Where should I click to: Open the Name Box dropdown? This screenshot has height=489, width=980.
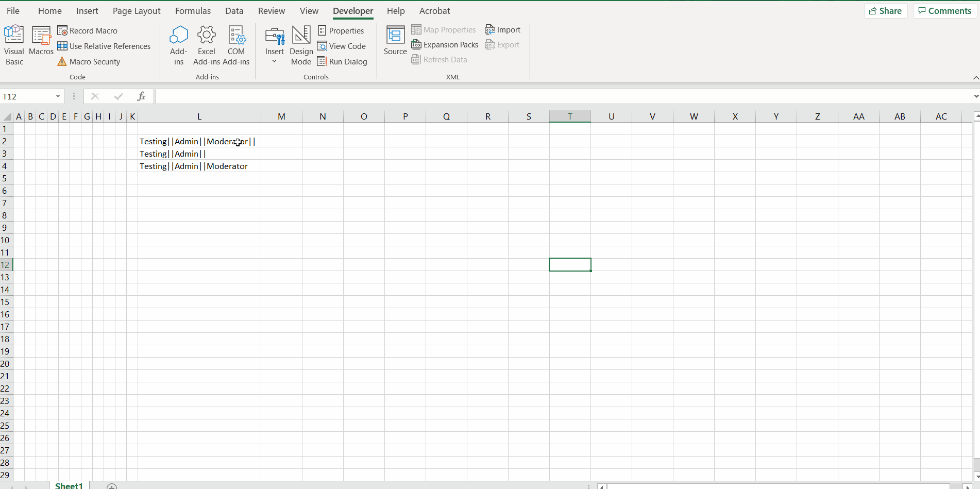coord(57,96)
